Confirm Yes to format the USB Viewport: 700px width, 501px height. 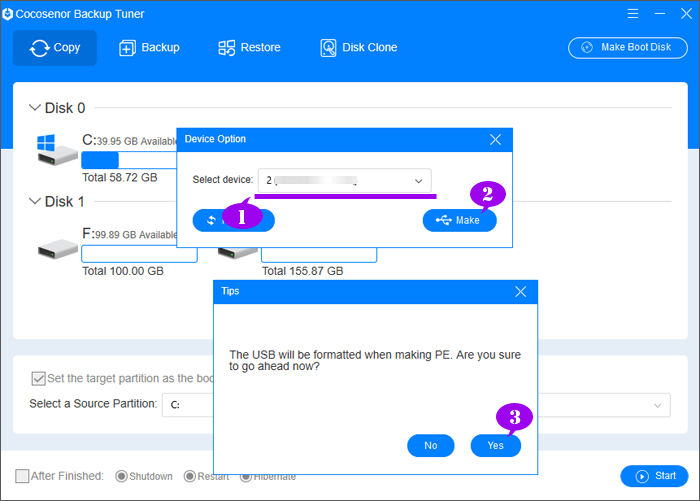[496, 446]
